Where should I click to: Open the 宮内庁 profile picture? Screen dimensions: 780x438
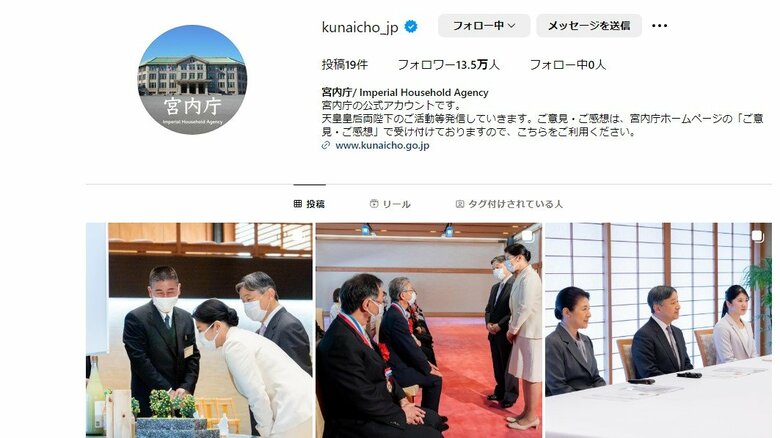pyautogui.click(x=192, y=80)
